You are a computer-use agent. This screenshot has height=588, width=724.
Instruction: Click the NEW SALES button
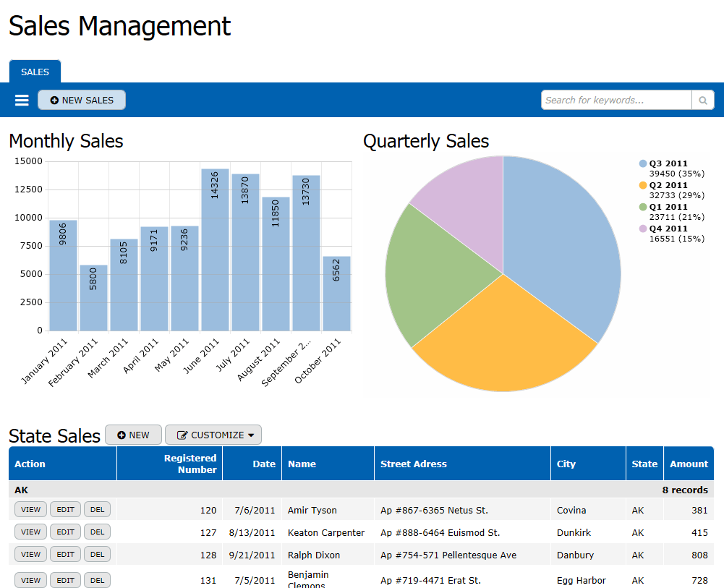tap(82, 101)
